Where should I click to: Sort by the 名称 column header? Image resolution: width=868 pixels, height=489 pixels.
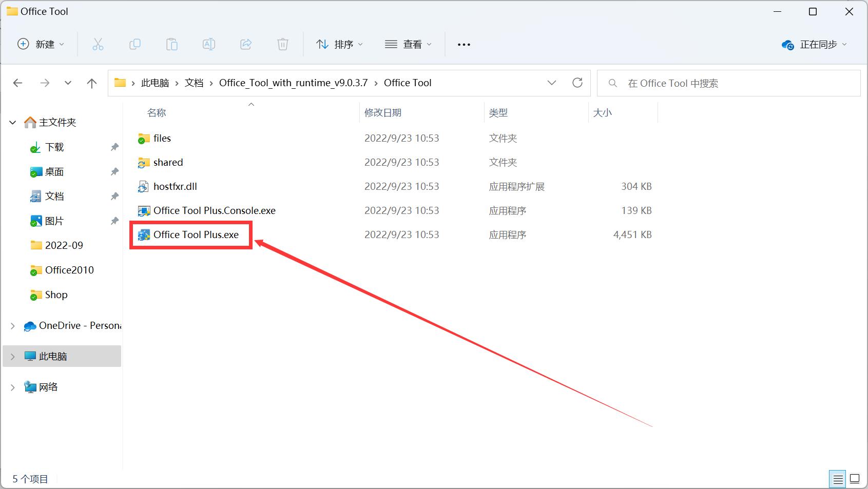pos(157,113)
